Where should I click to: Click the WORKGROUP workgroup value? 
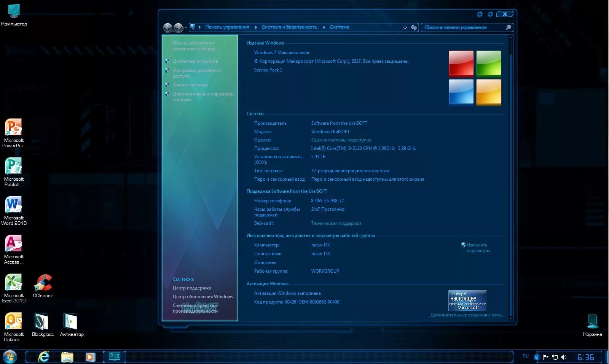point(325,271)
